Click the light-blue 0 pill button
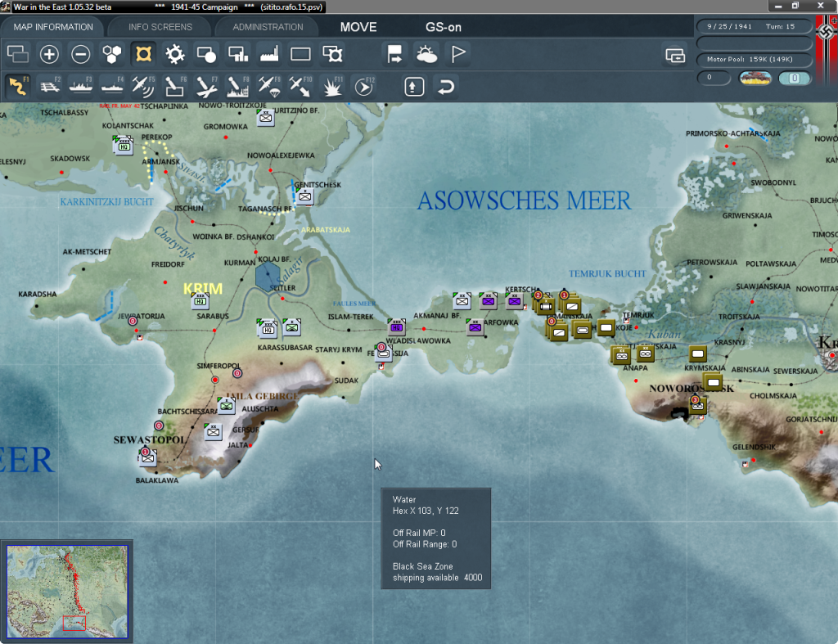This screenshot has width=838, height=644. 794,78
